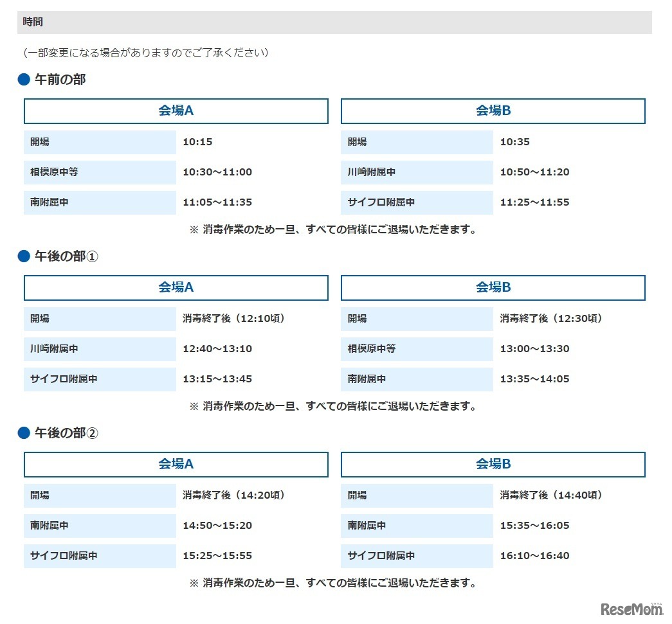The image size is (672, 624).
Task: Click the 午後の部② bullet marker
Action: tap(23, 433)
